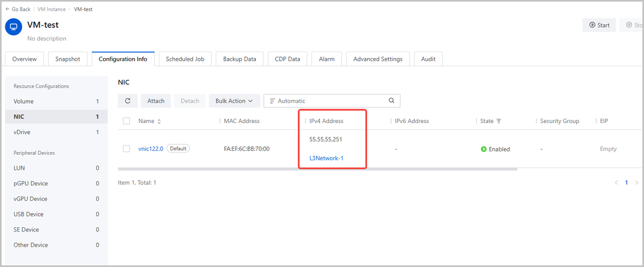
Task: Click the Go Back arrow
Action: [8, 9]
